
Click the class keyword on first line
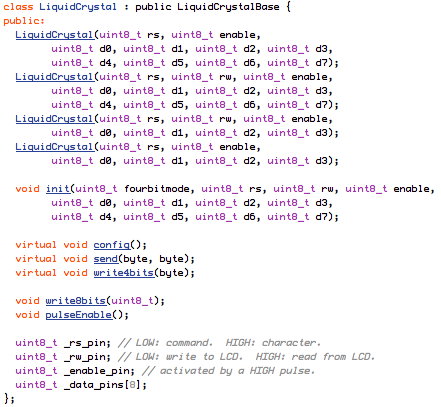point(18,7)
